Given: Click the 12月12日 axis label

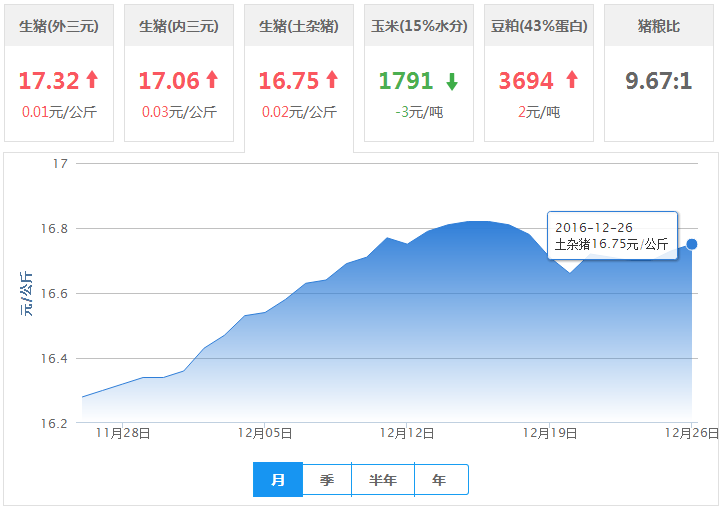Looking at the screenshot, I should pyautogui.click(x=407, y=433).
